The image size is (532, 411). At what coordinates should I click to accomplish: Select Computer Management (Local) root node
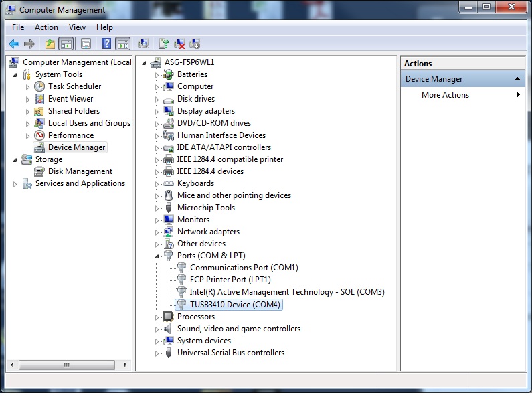click(x=77, y=62)
